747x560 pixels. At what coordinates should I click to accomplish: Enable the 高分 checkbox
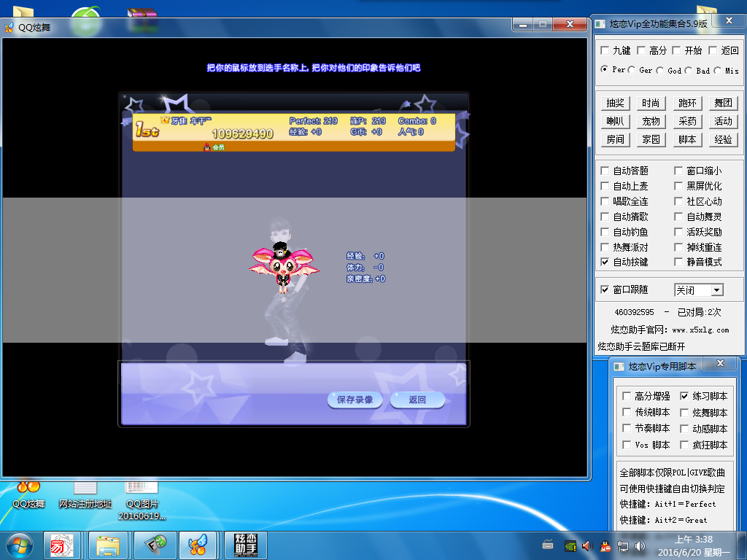coord(641,50)
